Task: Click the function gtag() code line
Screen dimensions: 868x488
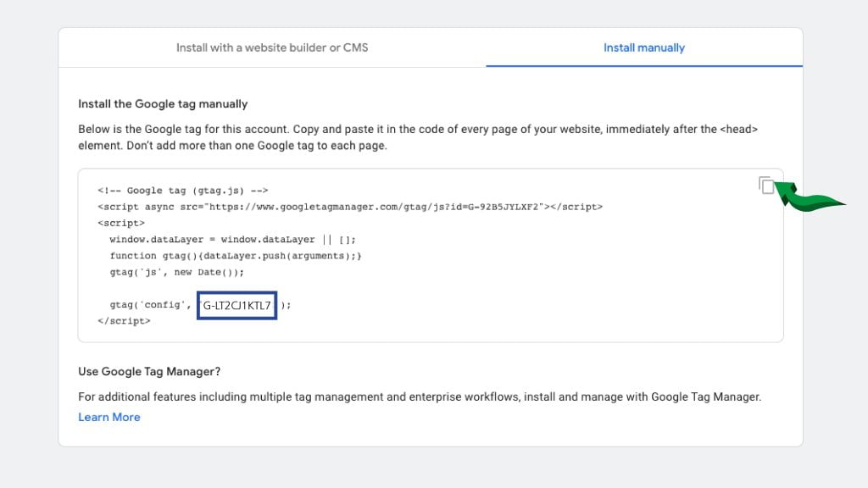Action: pyautogui.click(x=236, y=256)
